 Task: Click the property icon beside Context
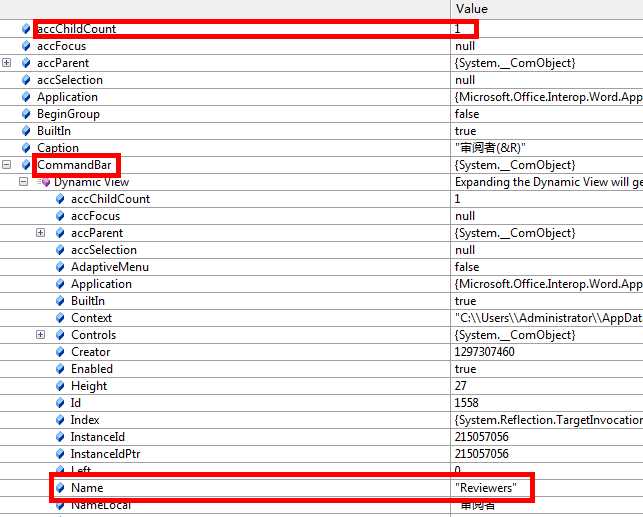tap(60, 318)
